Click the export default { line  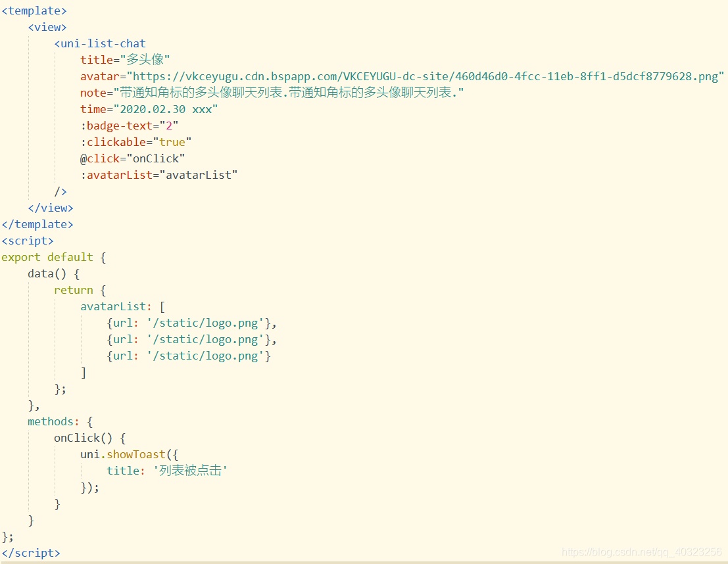54,257
